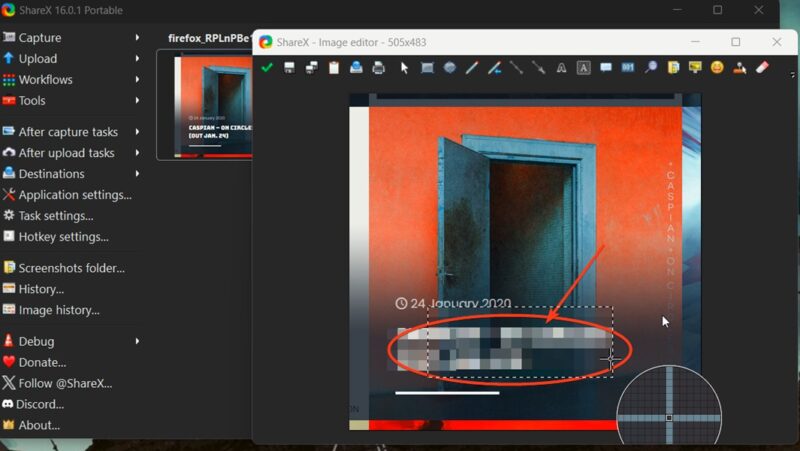Select the Cursor stamp tool
Screen dimensions: 800x451
coord(740,67)
